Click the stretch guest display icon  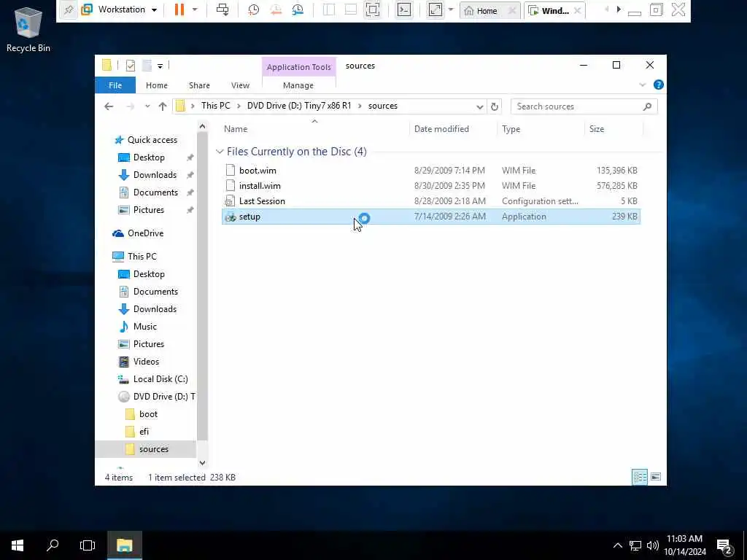[x=435, y=9]
